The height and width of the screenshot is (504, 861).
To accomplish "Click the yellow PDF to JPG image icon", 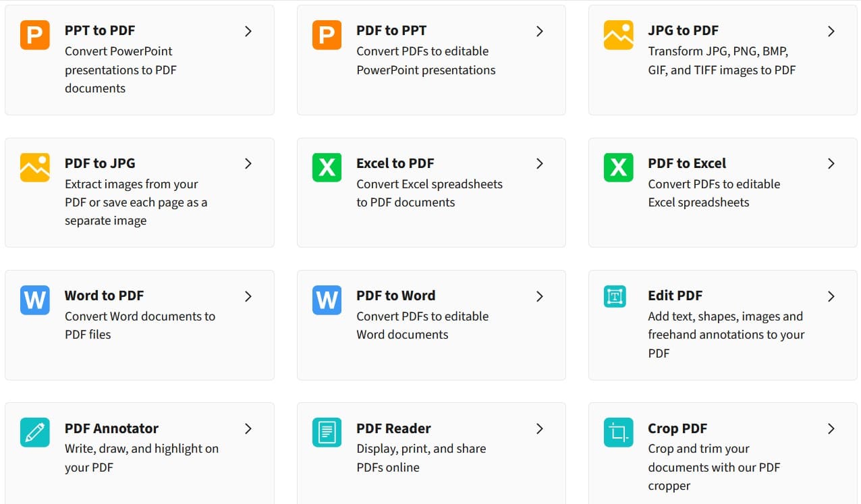I will coord(35,167).
